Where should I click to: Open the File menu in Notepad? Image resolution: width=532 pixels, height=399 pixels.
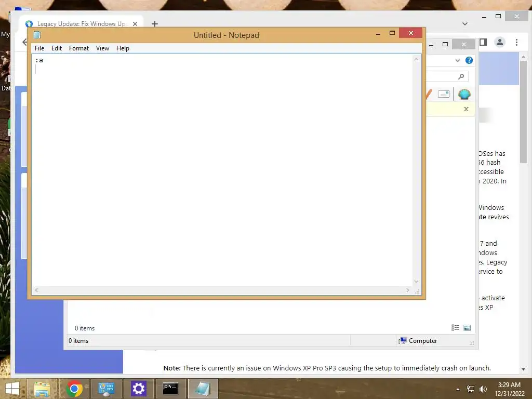click(39, 48)
